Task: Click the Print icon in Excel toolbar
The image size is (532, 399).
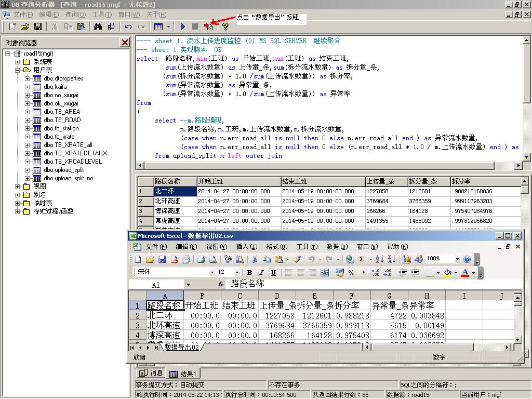Action: point(201,259)
